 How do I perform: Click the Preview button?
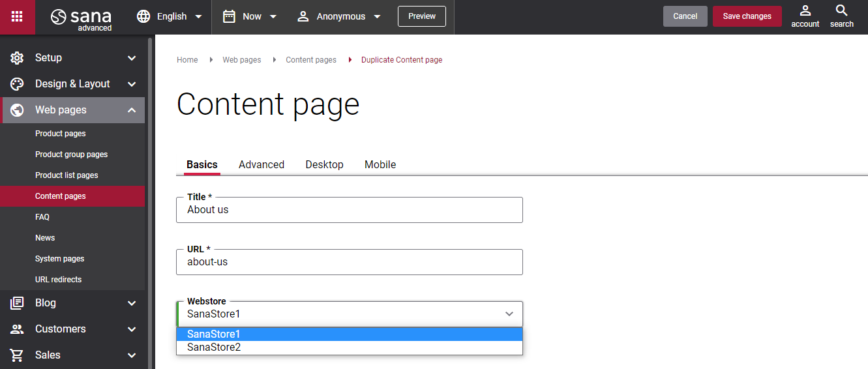422,16
